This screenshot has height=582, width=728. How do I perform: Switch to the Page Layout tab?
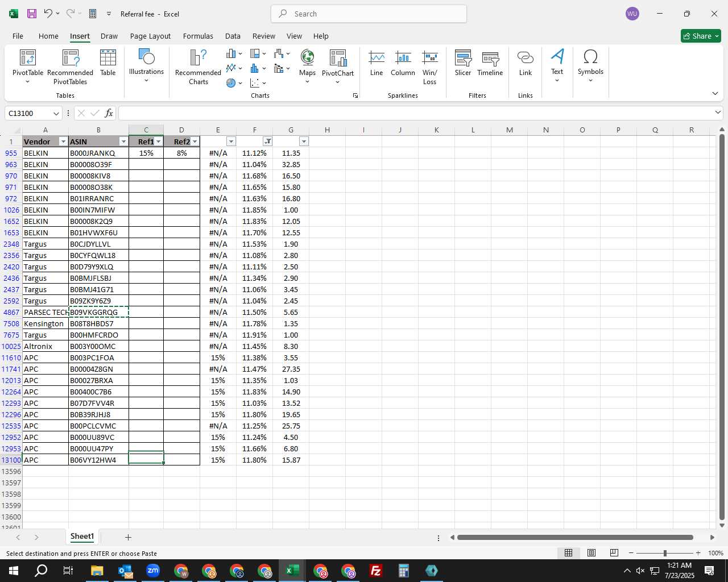tap(150, 36)
